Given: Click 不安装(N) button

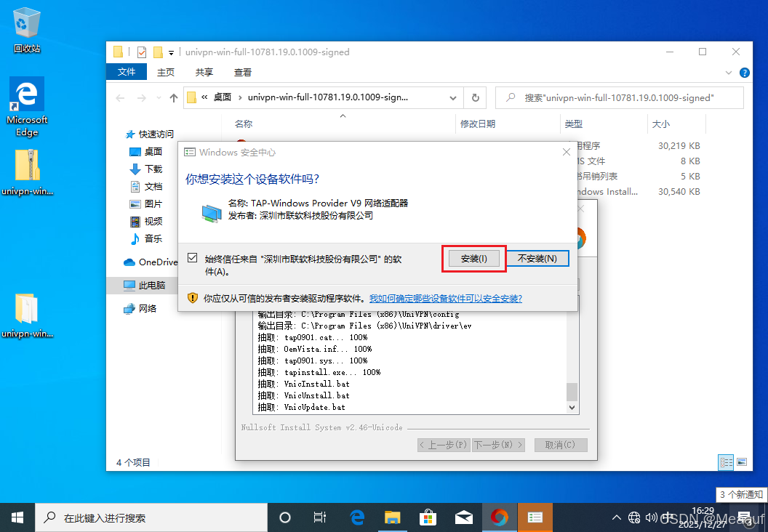Looking at the screenshot, I should [x=537, y=259].
